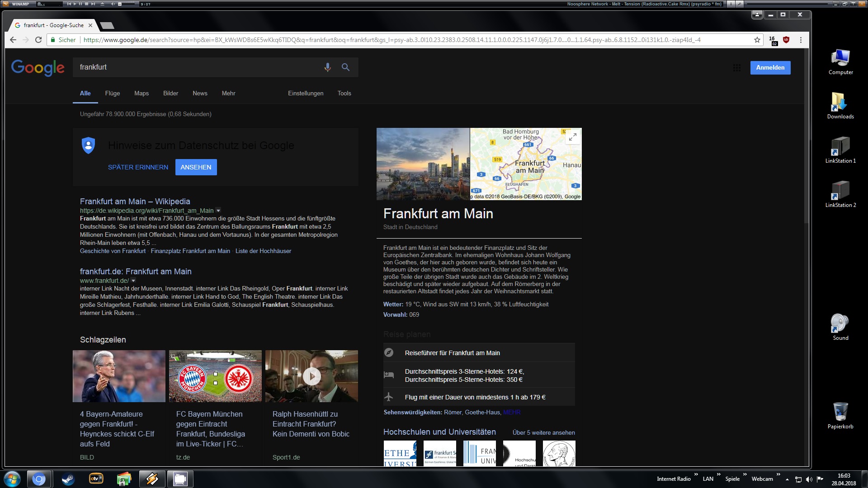Viewport: 868px width, 488px height.
Task: Open Steam from the taskbar
Action: (68, 479)
